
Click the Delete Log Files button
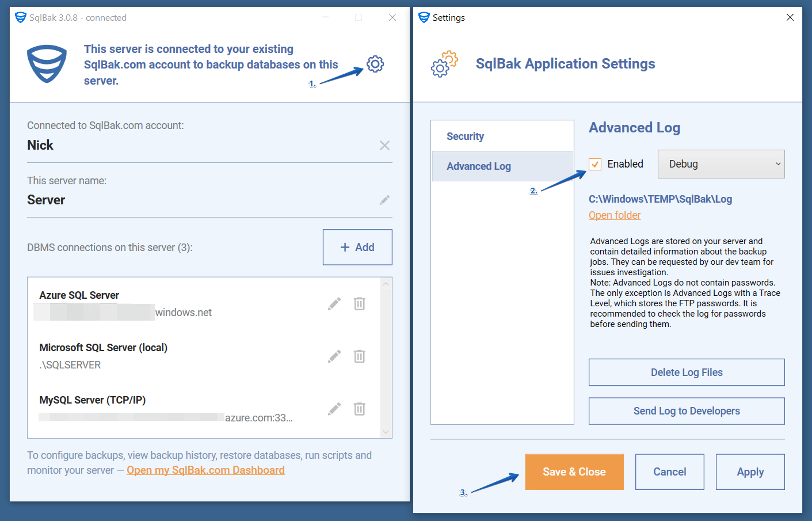(687, 372)
